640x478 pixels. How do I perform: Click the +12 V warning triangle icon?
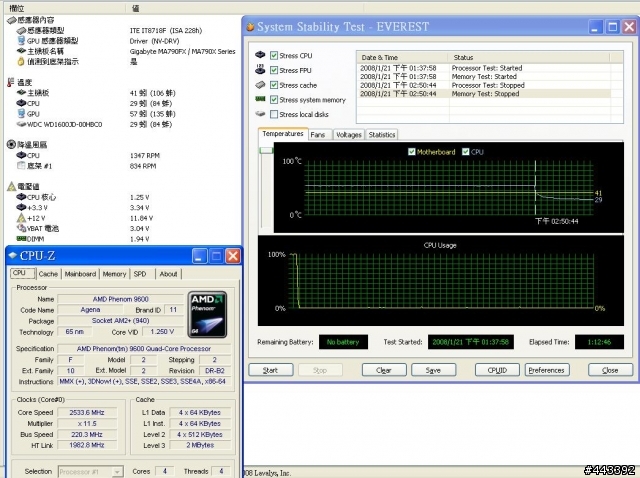[21, 218]
